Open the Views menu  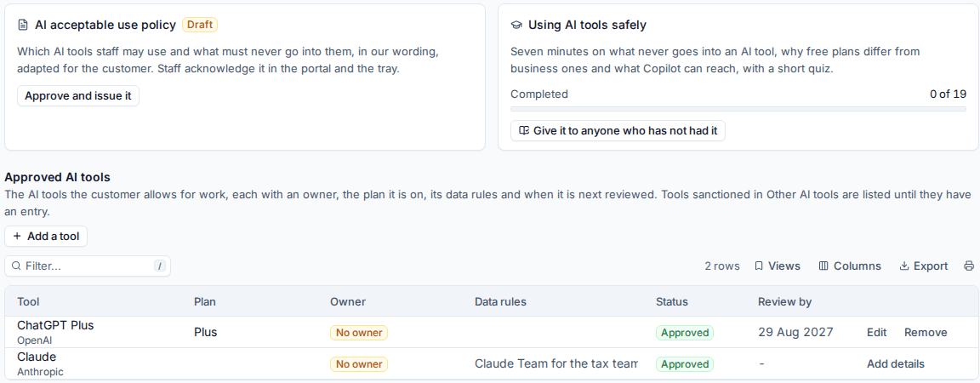point(778,266)
